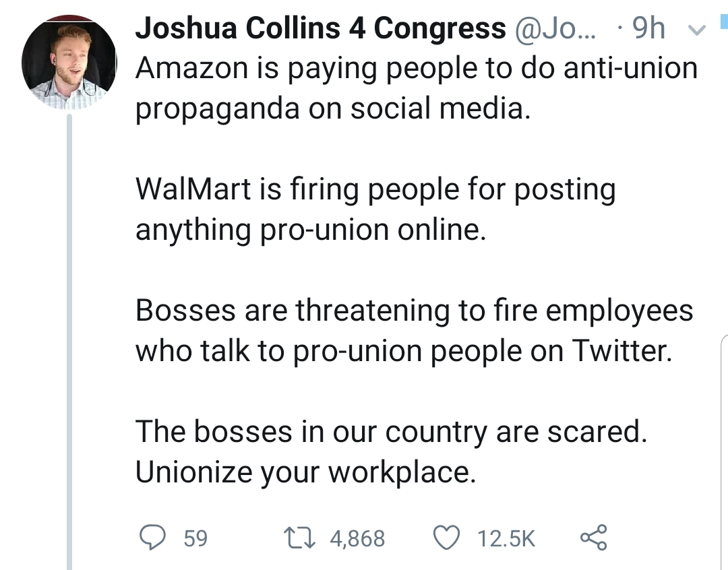The width and height of the screenshot is (728, 570).
Task: Open Joshua Collins's profile photo
Action: tap(69, 63)
